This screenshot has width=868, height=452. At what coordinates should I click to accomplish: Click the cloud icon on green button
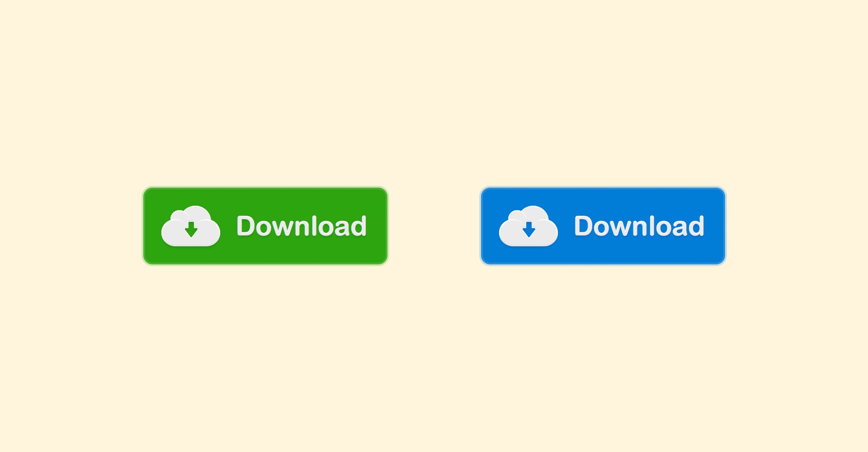point(191,226)
